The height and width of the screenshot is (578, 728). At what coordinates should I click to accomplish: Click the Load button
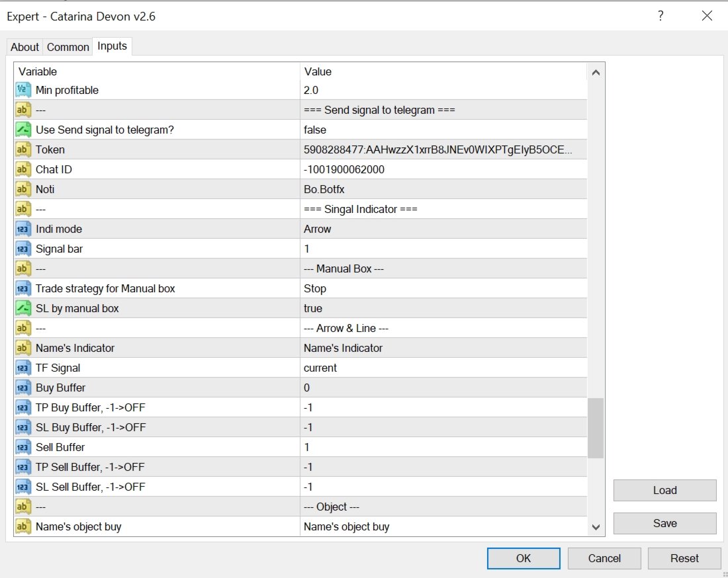tap(664, 490)
